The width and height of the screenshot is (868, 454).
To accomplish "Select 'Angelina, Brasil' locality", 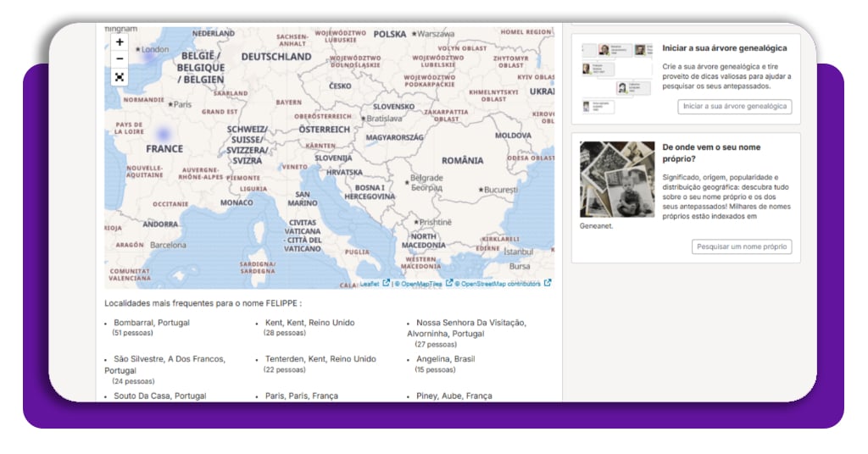I will tap(446, 359).
